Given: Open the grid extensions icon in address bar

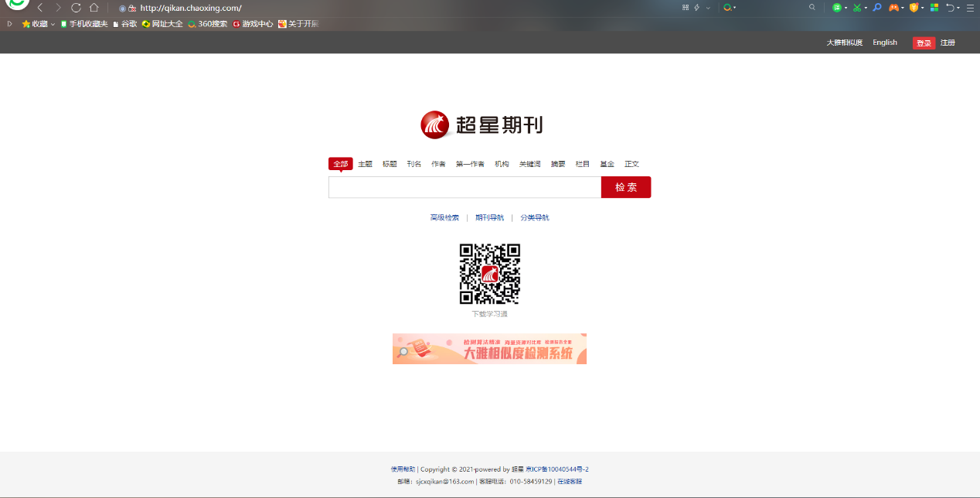Looking at the screenshot, I should point(686,8).
